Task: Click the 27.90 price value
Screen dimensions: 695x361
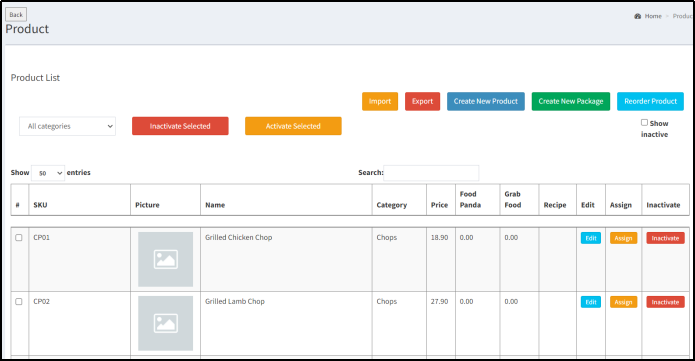Action: point(439,302)
